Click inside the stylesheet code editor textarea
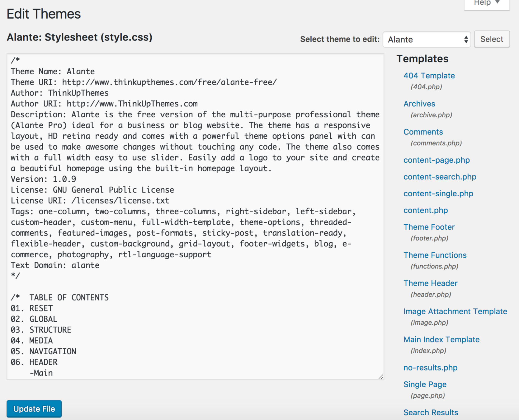The width and height of the screenshot is (519, 420). click(195, 217)
